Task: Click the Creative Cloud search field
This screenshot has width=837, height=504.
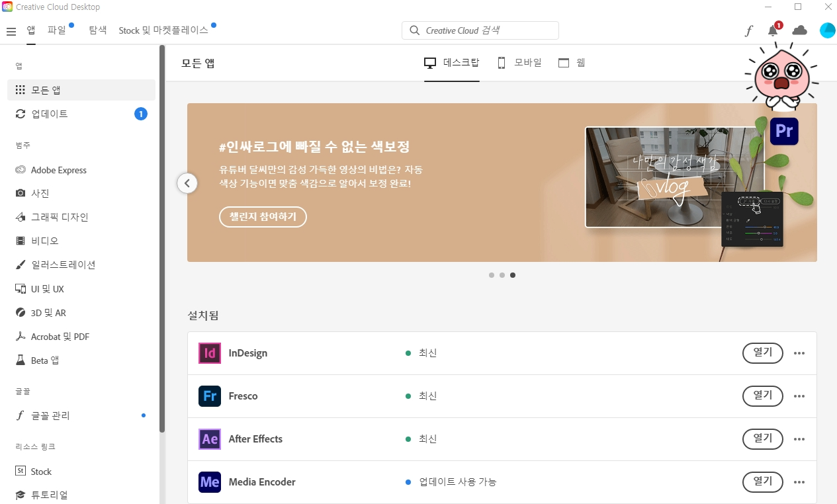Action: [x=480, y=30]
